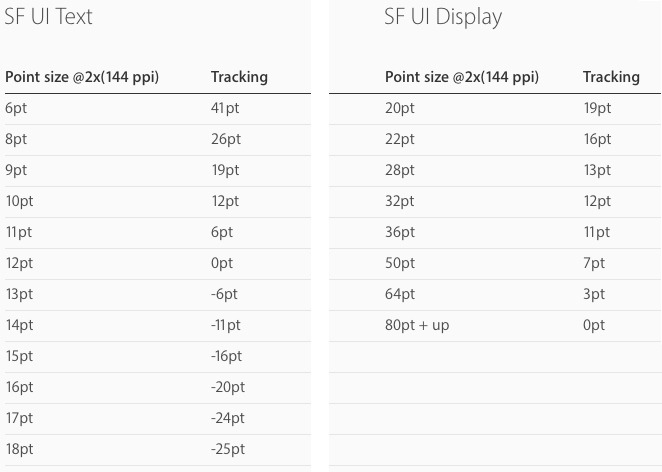Select the 64pt point size cell
662x472 pixels.
pyautogui.click(x=400, y=294)
